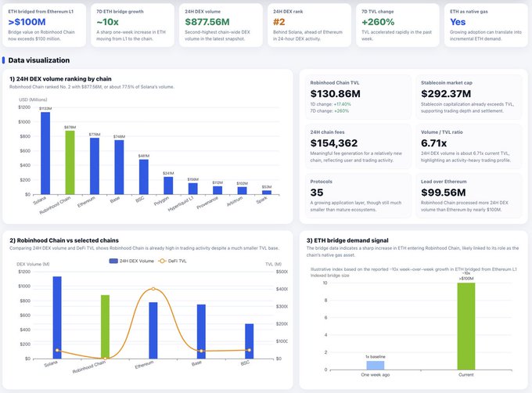
Task: Click the Provenance bar labeled $112M
Action: 217,190
